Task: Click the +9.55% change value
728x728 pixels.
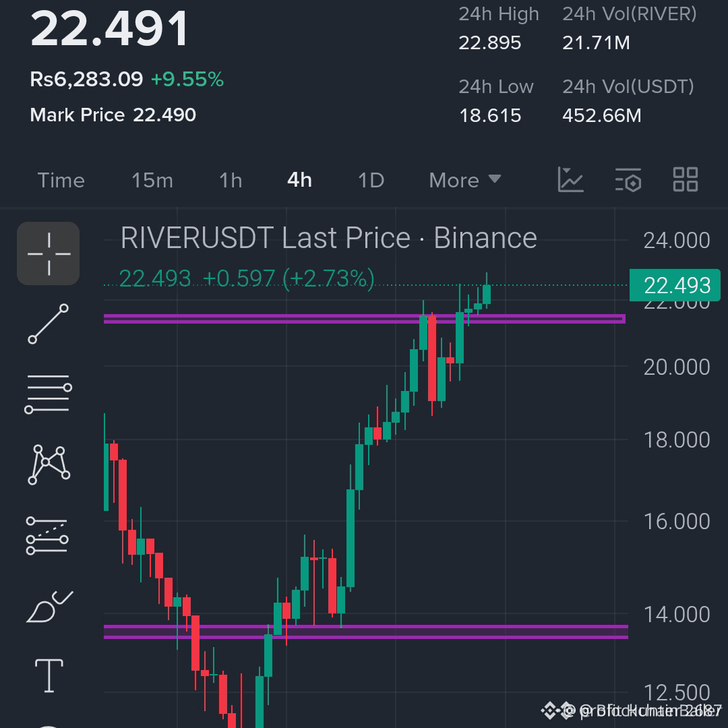Action: click(x=187, y=79)
